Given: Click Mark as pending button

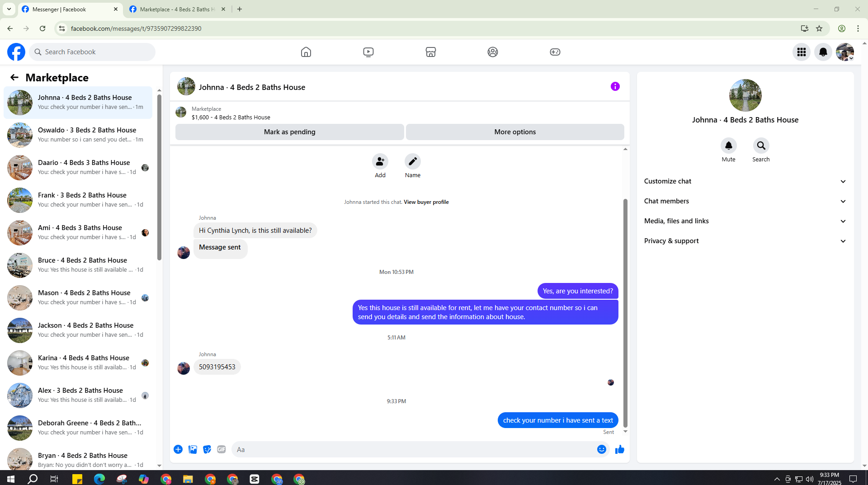Looking at the screenshot, I should pos(290,132).
